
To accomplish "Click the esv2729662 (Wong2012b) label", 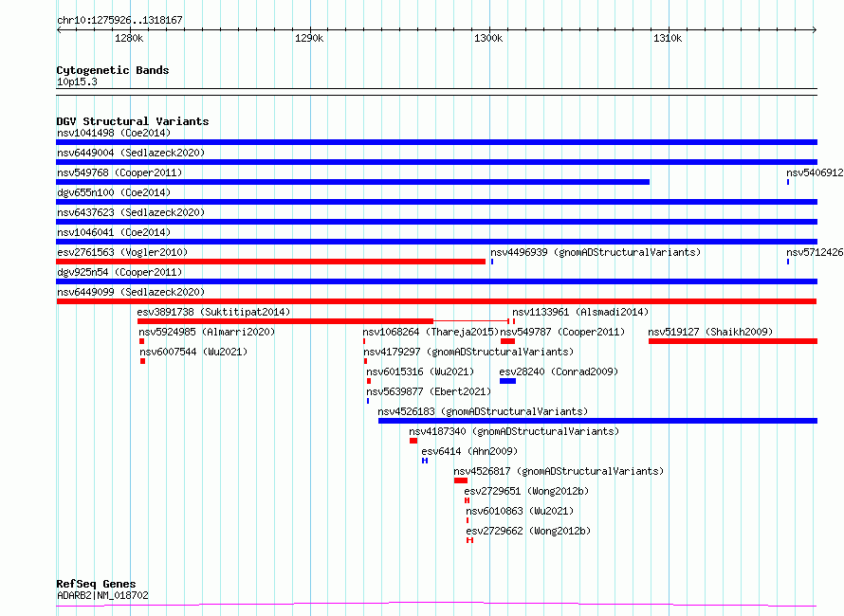I will 528,531.
